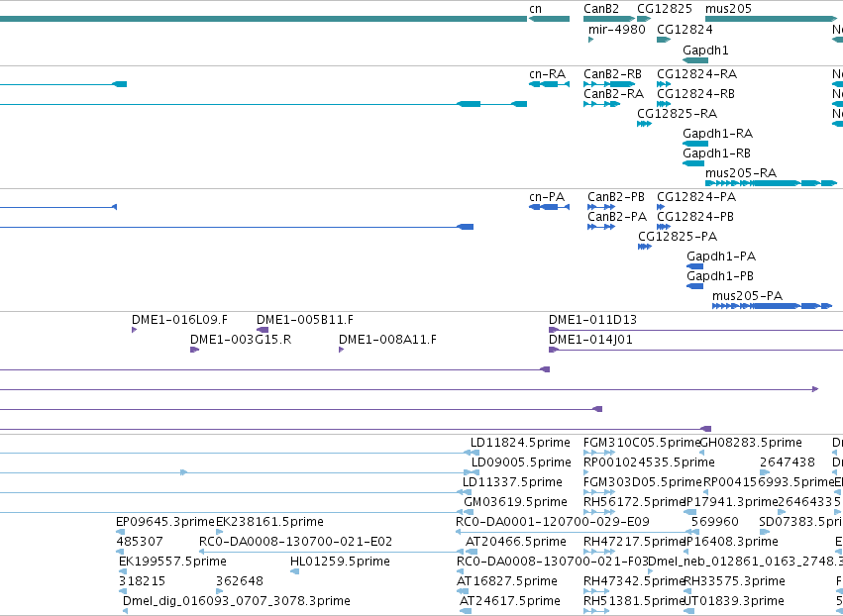Click the CG12824 gene label

click(685, 29)
